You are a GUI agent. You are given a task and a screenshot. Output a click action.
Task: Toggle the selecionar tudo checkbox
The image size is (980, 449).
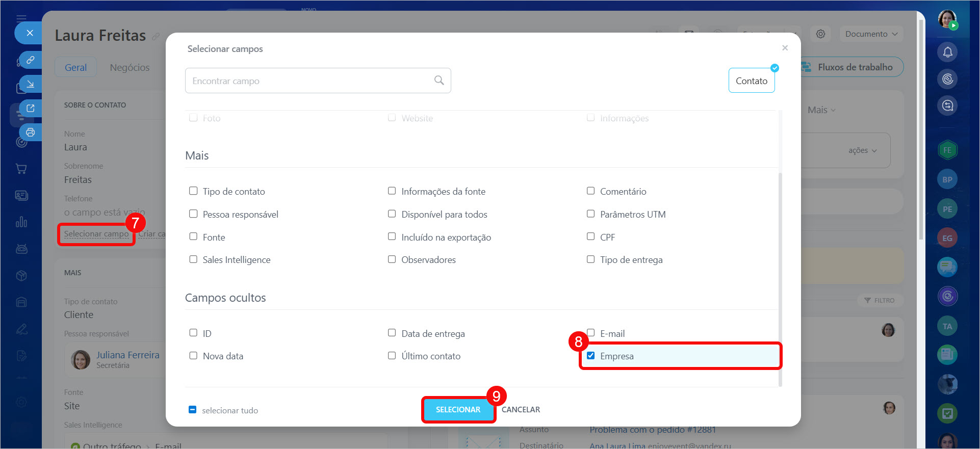tap(192, 410)
